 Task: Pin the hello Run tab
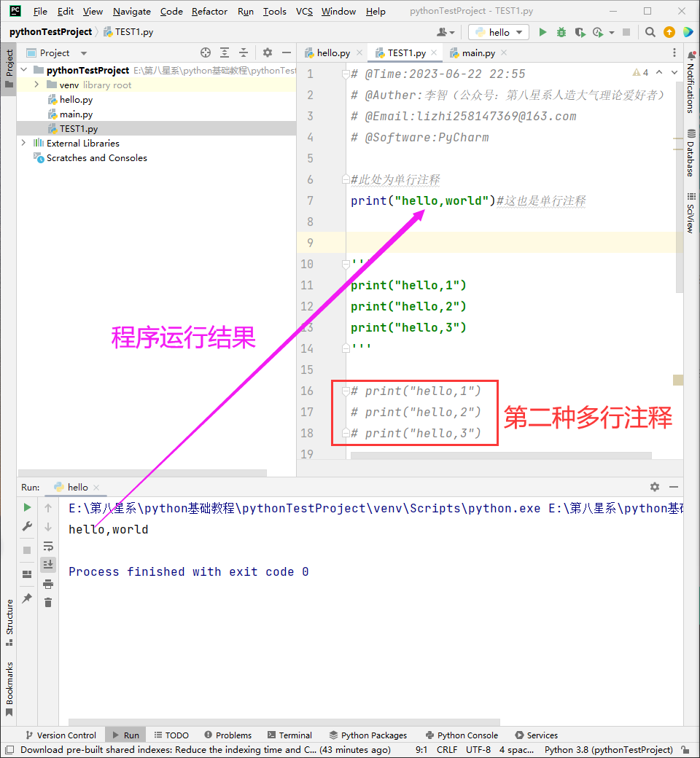click(28, 598)
